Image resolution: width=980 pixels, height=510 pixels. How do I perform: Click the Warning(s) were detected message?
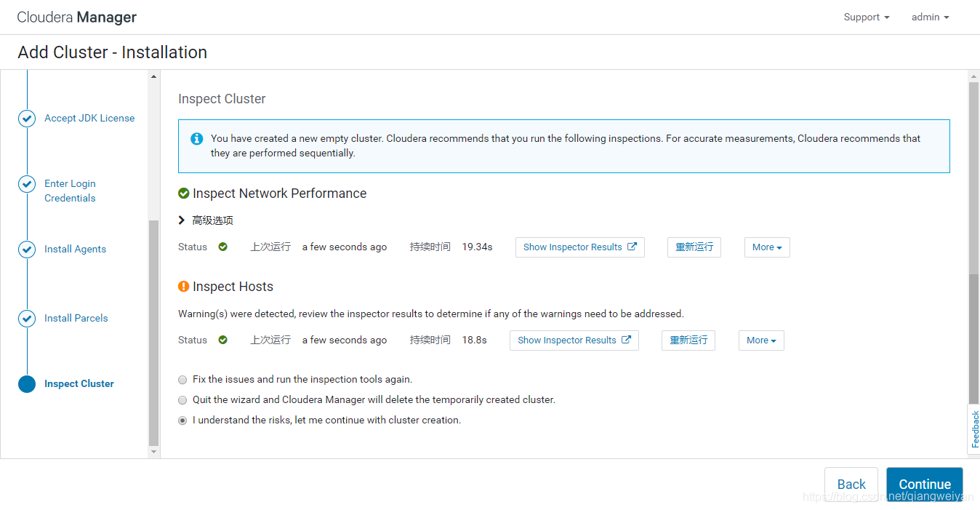(x=431, y=314)
